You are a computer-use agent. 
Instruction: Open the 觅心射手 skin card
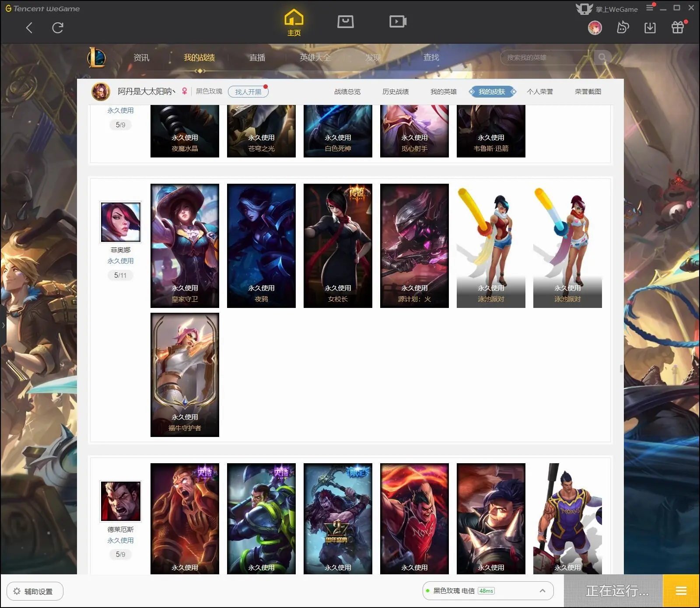pos(414,131)
